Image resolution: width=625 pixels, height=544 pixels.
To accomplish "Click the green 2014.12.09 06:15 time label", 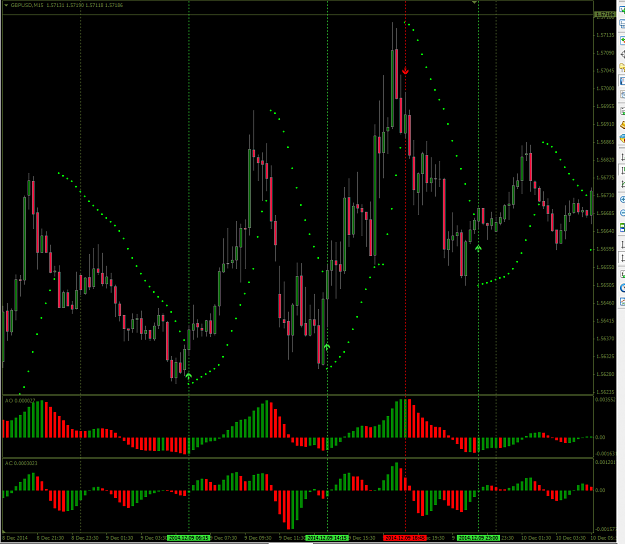I will tap(188, 538).
